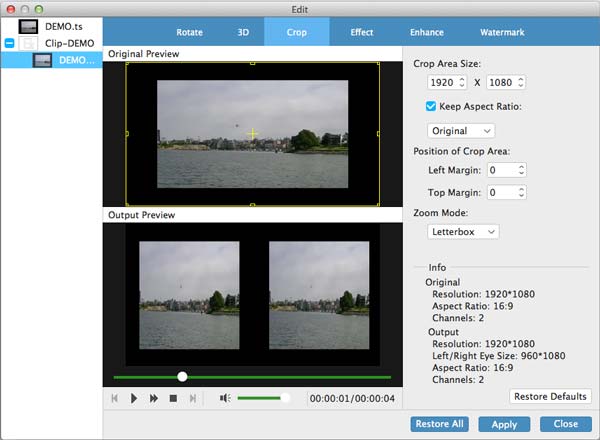
Task: Click the red window close button
Action: 11,9
